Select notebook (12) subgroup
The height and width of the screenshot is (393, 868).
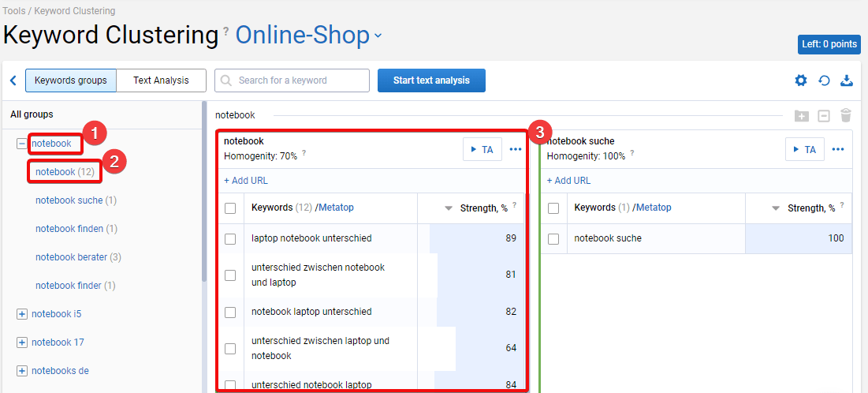coord(65,172)
